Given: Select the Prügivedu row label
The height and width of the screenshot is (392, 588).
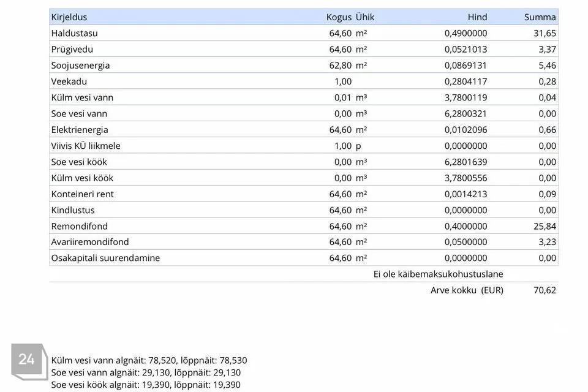Looking at the screenshot, I should coord(72,50).
